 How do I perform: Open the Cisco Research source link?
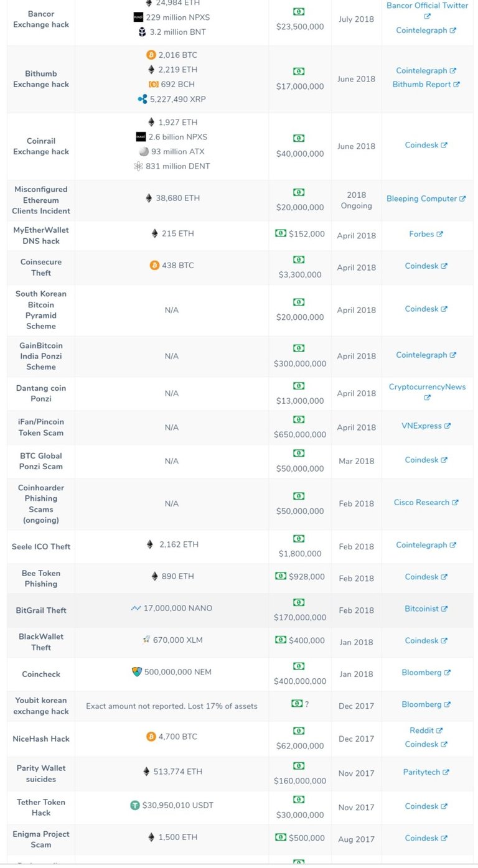pos(426,503)
